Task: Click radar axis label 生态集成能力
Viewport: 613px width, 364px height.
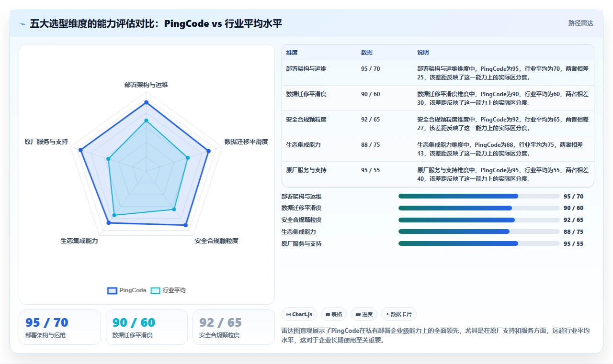Action: (x=79, y=241)
